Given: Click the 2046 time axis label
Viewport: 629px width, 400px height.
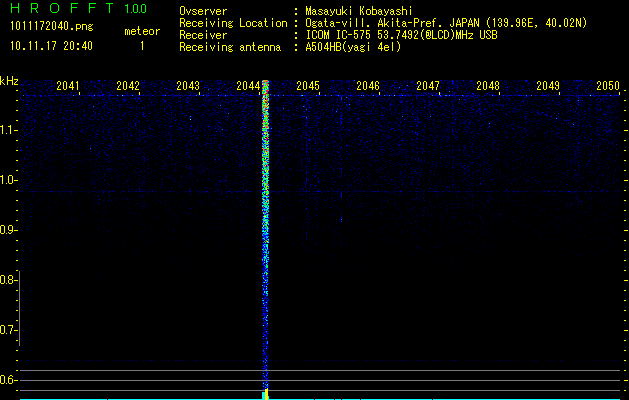Looking at the screenshot, I should point(368,86).
